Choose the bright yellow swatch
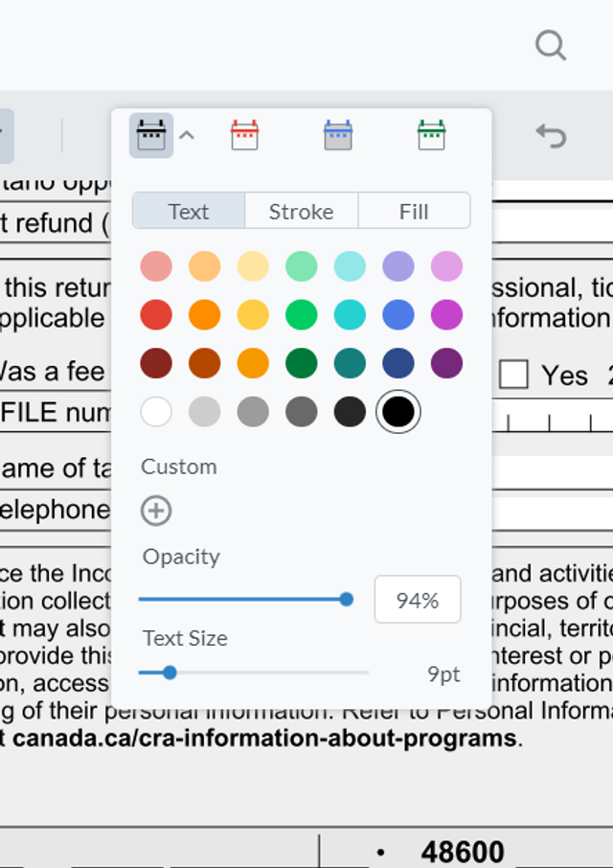The image size is (613, 868). pos(253,315)
